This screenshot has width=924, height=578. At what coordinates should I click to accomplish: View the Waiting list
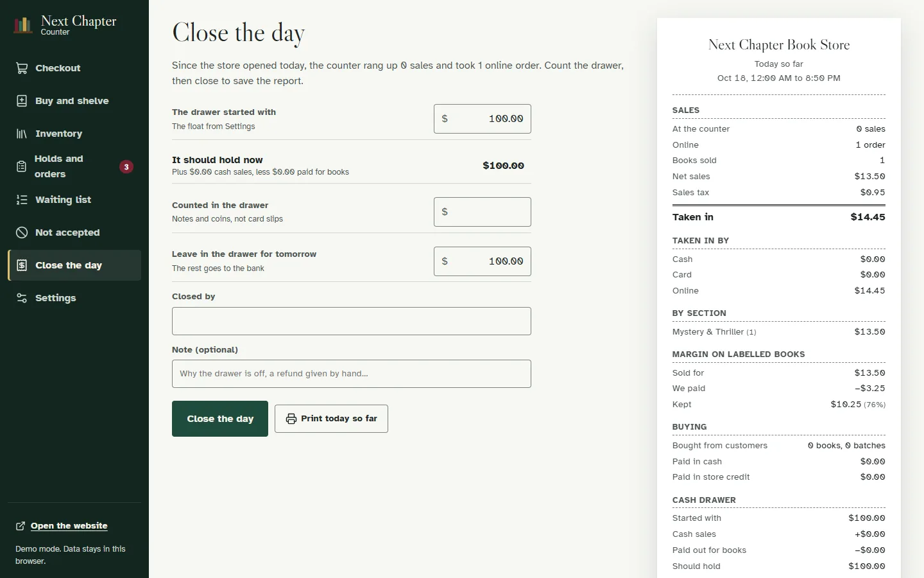click(74, 200)
